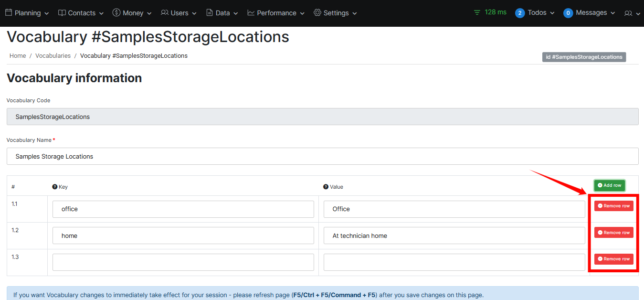Click the Todos count badge
Viewport: 644px width, 300px height.
coord(520,13)
